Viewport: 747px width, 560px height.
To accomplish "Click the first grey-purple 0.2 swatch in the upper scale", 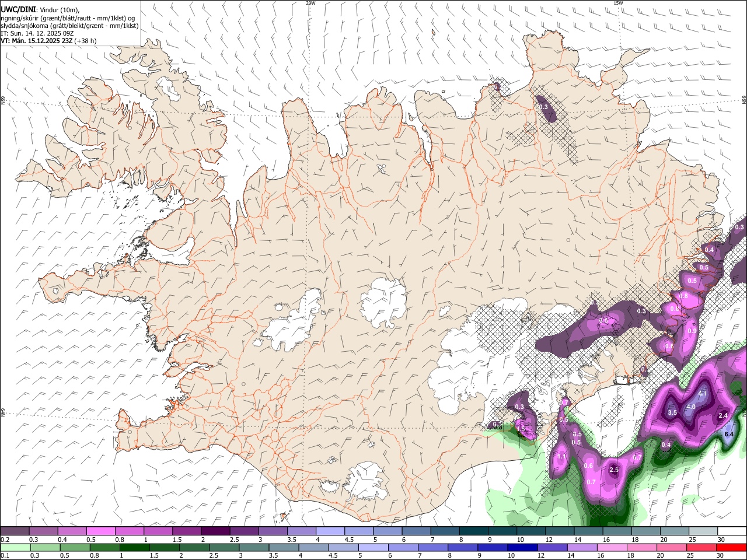I will click(x=16, y=531).
